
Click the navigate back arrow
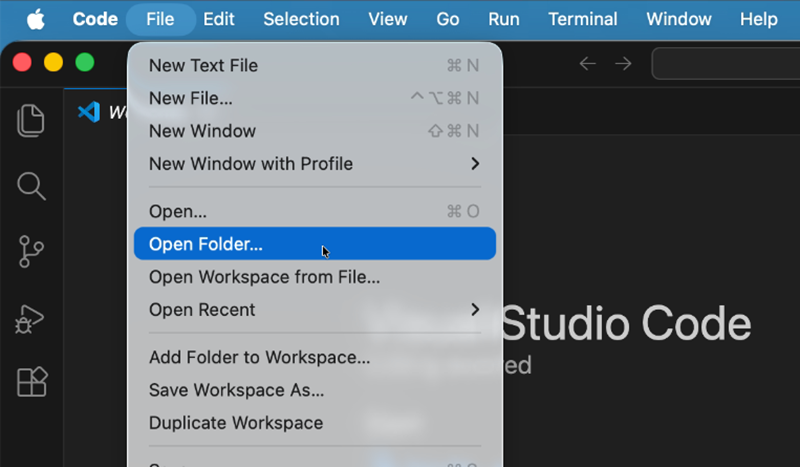point(588,64)
